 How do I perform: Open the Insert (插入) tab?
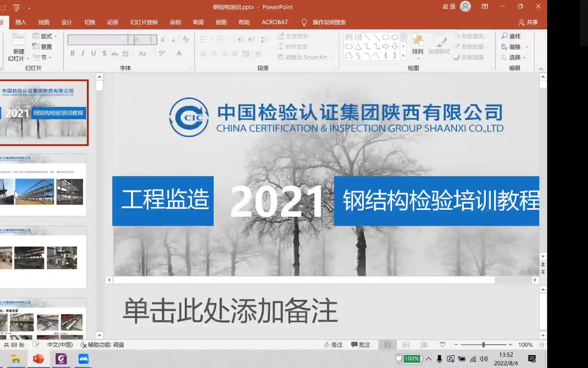pos(21,22)
